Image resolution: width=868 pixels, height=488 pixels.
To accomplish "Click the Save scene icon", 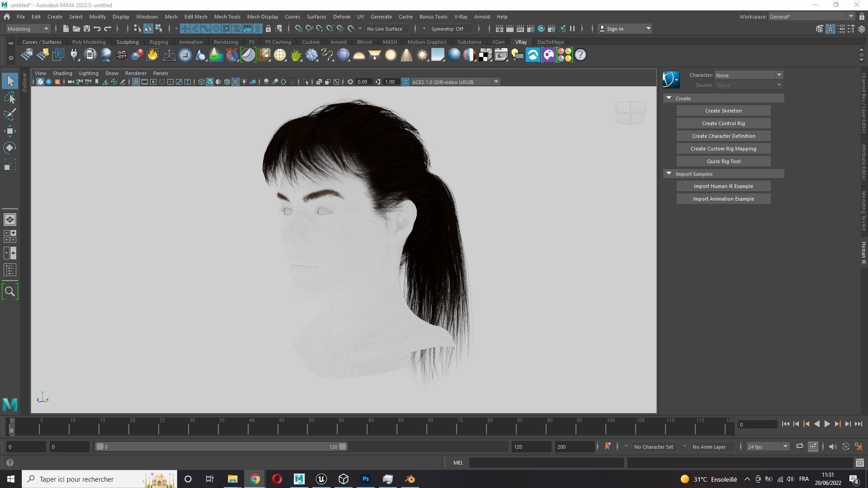I will 86,28.
